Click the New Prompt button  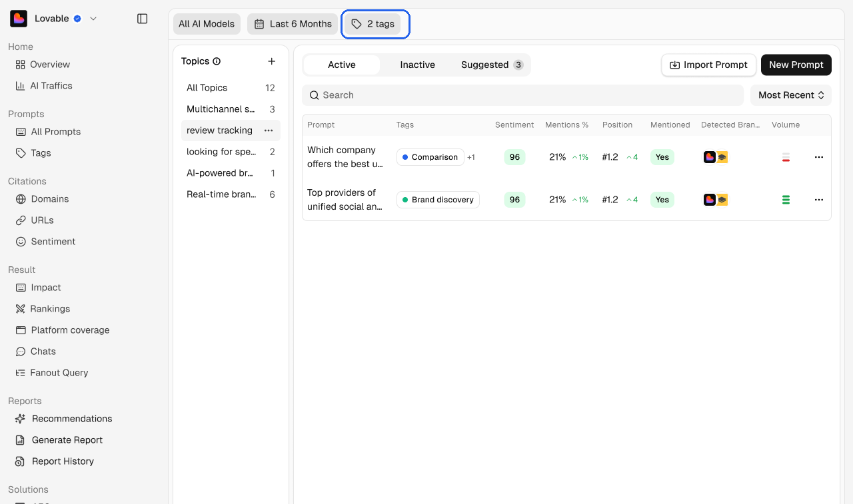[x=796, y=65]
